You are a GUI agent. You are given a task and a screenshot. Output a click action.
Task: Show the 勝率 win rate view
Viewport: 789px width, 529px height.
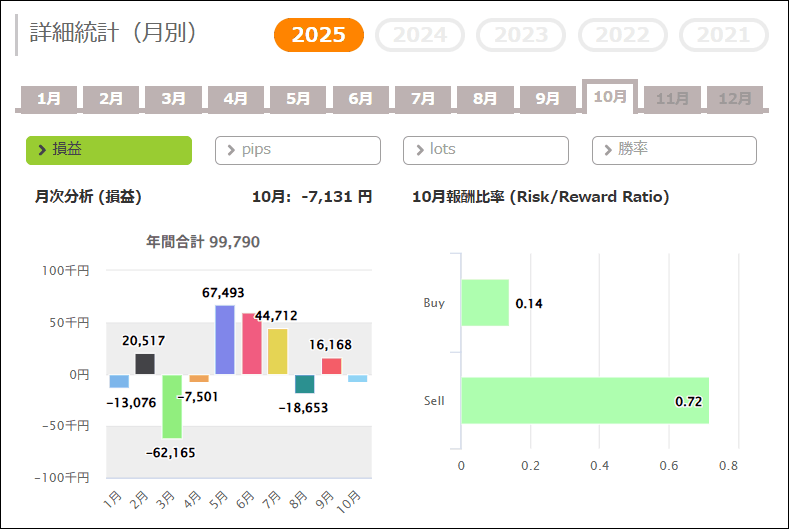(x=674, y=150)
